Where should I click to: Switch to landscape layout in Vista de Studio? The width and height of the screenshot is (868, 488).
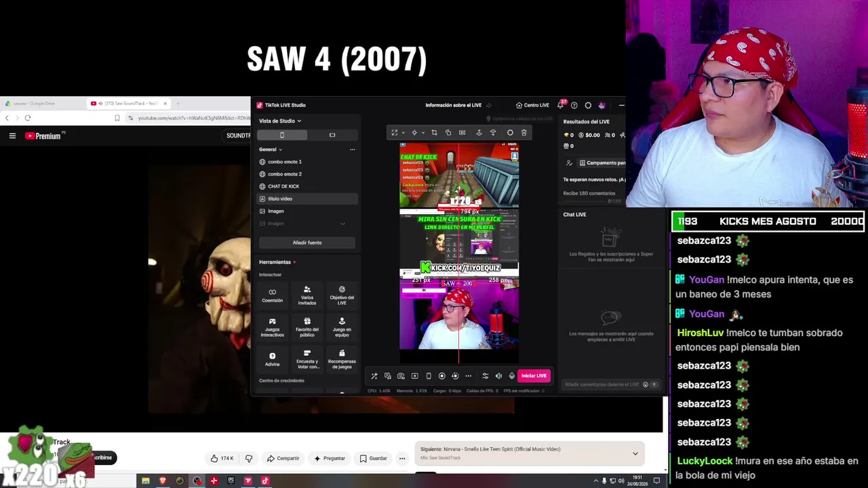tap(332, 135)
